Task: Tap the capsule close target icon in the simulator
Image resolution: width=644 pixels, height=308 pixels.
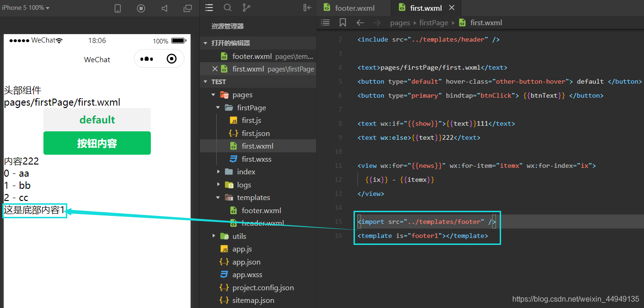Action: (172, 59)
